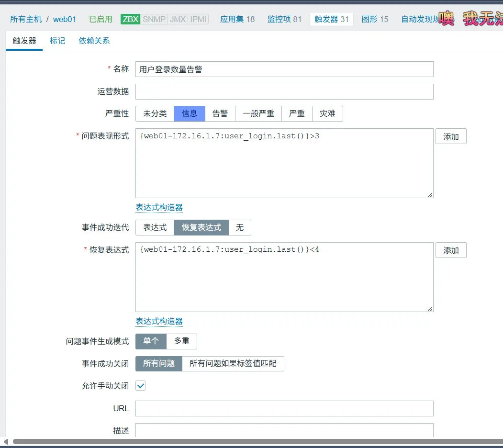
Task: Toggle the 允许手动关闭 checkbox
Action: point(141,386)
